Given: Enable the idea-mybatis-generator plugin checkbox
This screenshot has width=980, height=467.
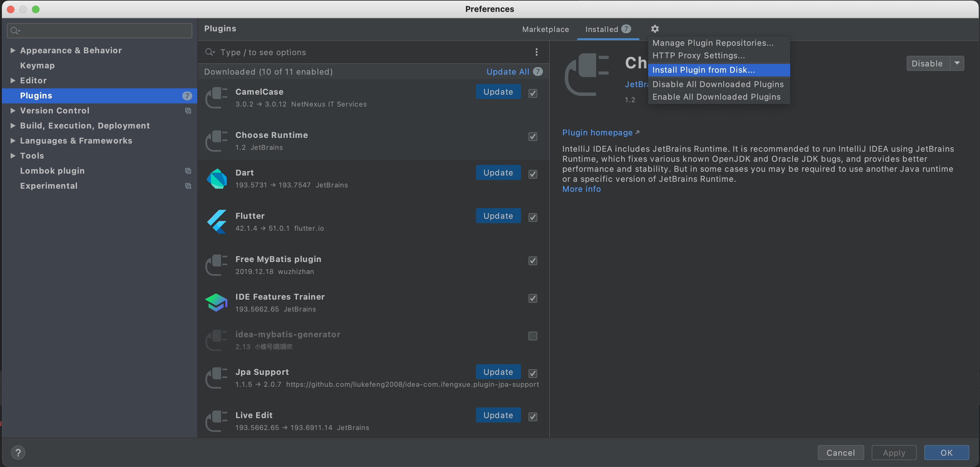Looking at the screenshot, I should tap(533, 336).
